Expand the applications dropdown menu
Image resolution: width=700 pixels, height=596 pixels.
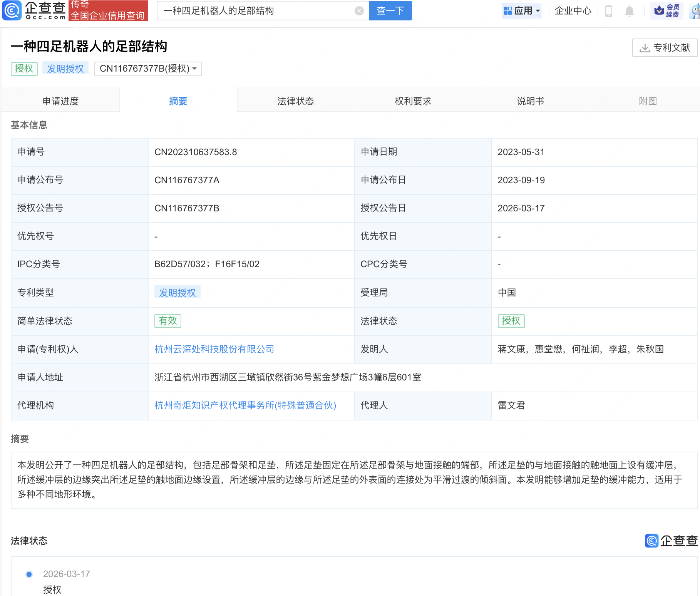tap(522, 11)
